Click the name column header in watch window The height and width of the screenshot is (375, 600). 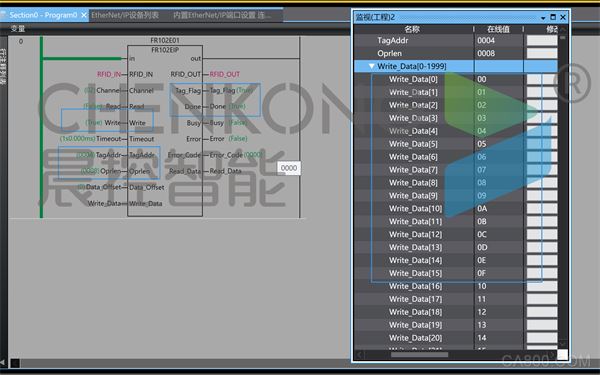[x=412, y=29]
